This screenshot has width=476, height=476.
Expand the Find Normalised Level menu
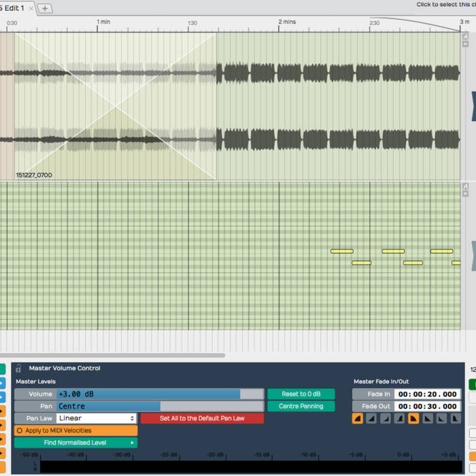click(75, 443)
